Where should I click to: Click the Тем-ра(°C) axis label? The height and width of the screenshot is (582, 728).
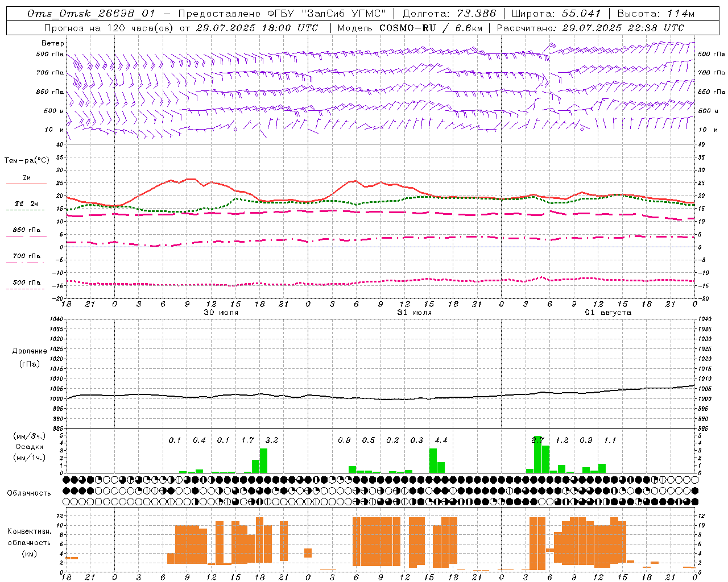27,161
